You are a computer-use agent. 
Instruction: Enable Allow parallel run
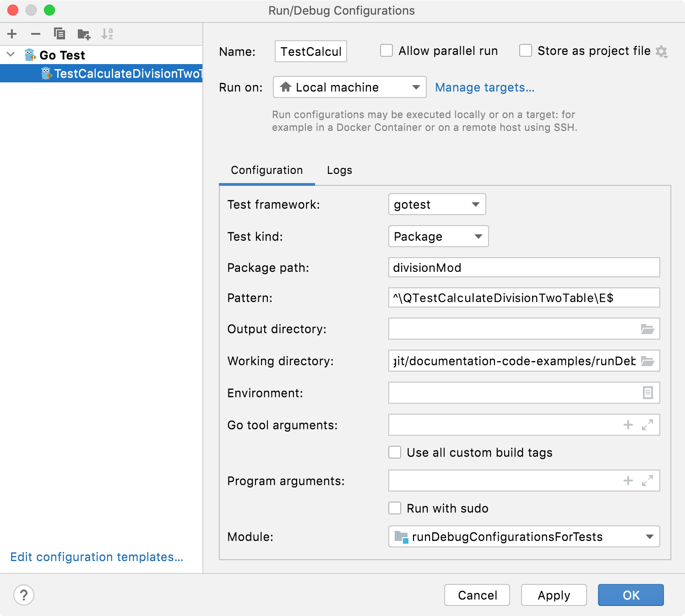[x=386, y=50]
